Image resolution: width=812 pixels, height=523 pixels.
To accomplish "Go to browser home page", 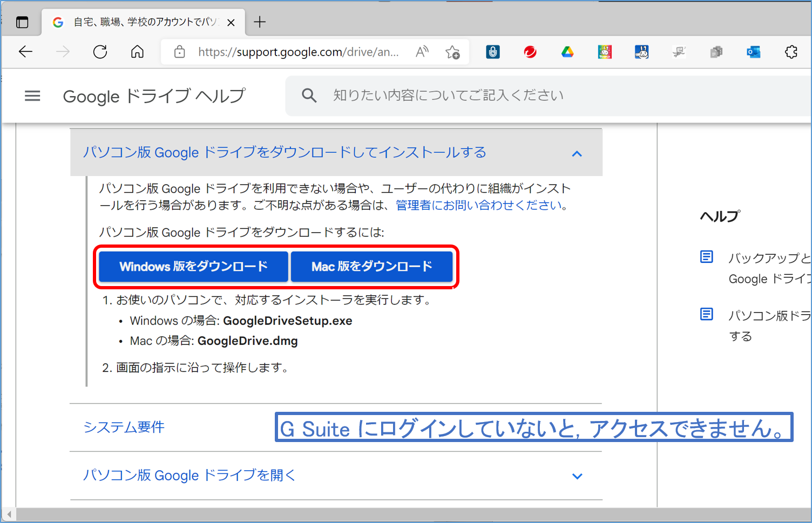I will pos(138,52).
